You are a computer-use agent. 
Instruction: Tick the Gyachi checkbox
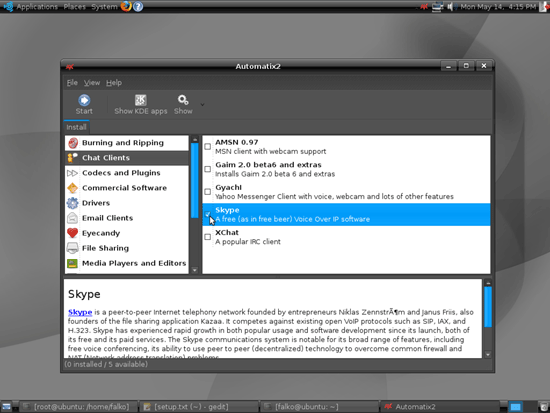(x=208, y=192)
